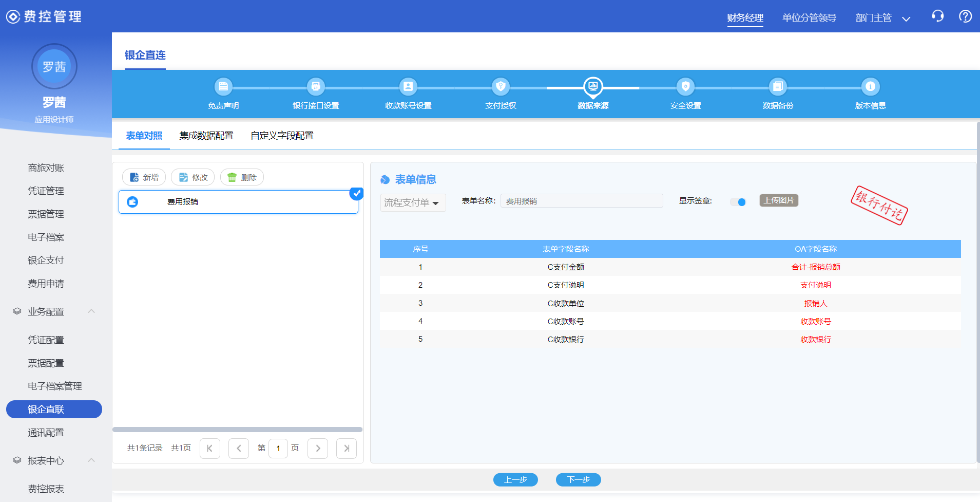Open the 流程支付单 dropdown
Screen dimensions: 980x502
tap(413, 202)
